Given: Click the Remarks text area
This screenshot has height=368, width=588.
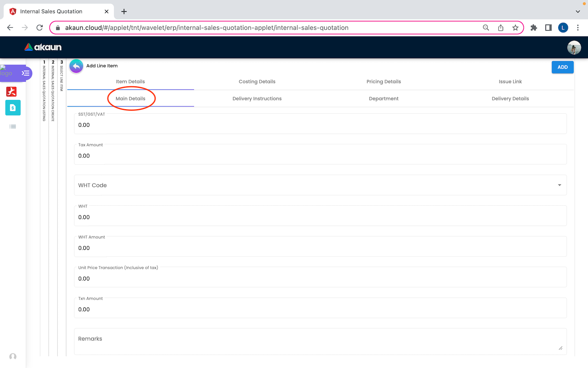Looking at the screenshot, I should pos(321,341).
